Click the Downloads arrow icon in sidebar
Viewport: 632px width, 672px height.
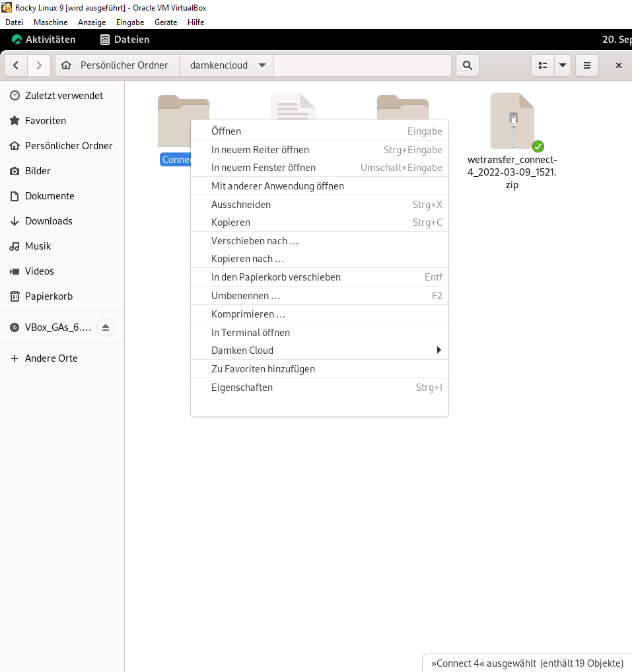pyautogui.click(x=15, y=221)
